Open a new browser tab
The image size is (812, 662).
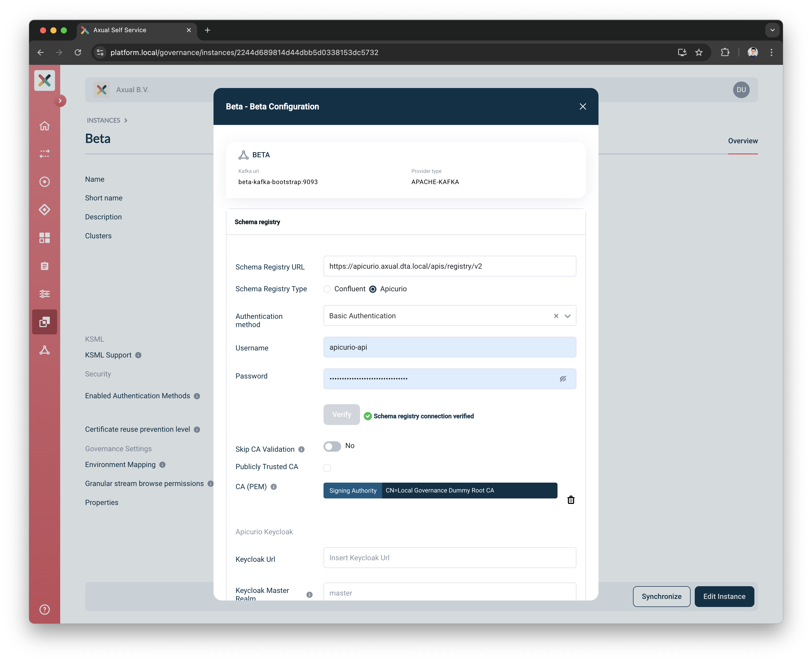[x=207, y=30]
